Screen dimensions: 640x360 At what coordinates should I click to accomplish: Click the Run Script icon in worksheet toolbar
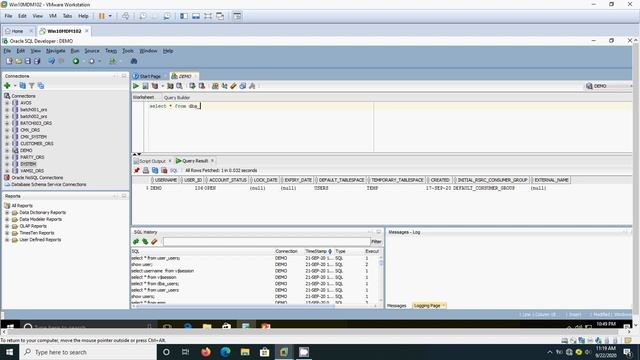145,86
